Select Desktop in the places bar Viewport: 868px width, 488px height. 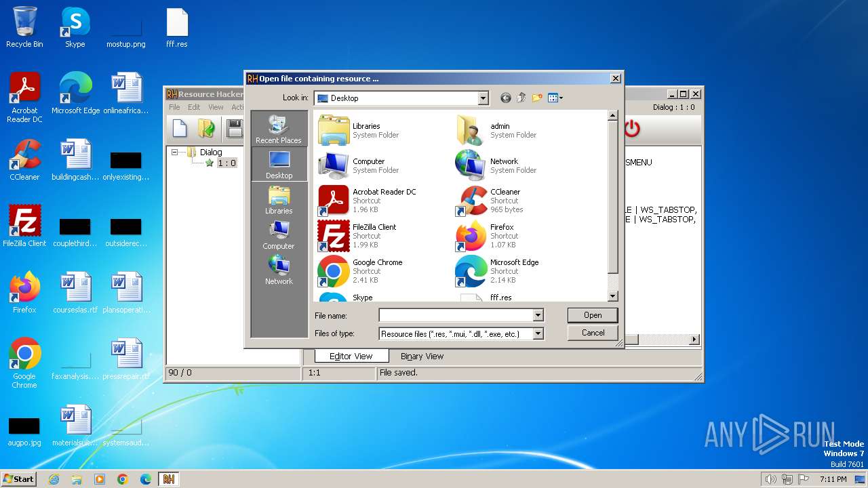tap(279, 165)
